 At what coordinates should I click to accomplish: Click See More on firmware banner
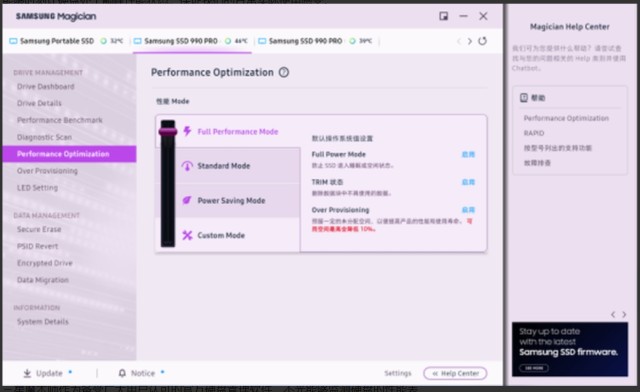(x=534, y=368)
